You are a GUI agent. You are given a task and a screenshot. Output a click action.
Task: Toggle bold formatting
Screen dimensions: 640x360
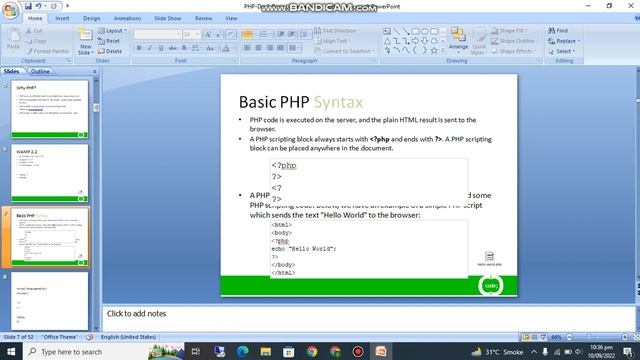point(139,48)
